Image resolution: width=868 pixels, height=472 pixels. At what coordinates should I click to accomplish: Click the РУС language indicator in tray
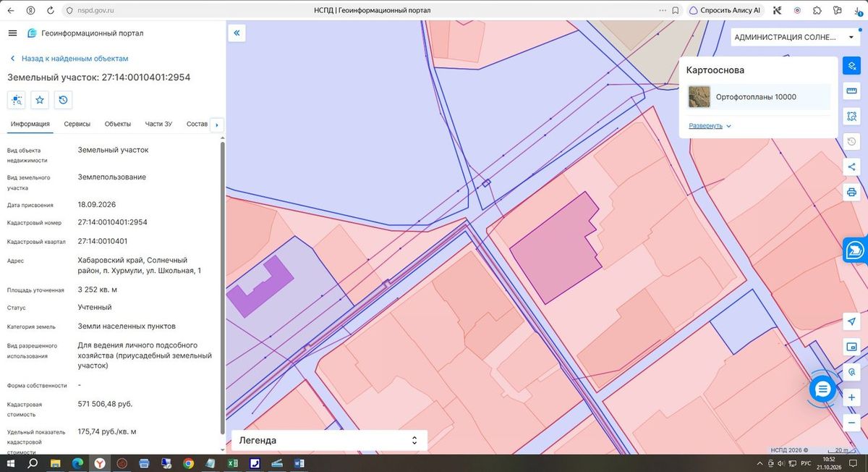pyautogui.click(x=806, y=463)
